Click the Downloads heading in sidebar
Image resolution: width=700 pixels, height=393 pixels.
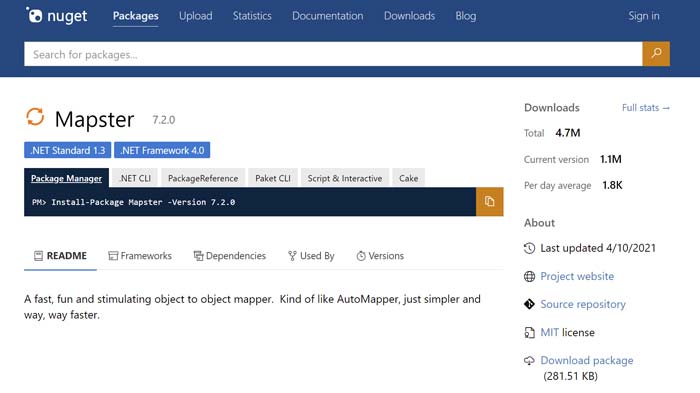(x=552, y=108)
